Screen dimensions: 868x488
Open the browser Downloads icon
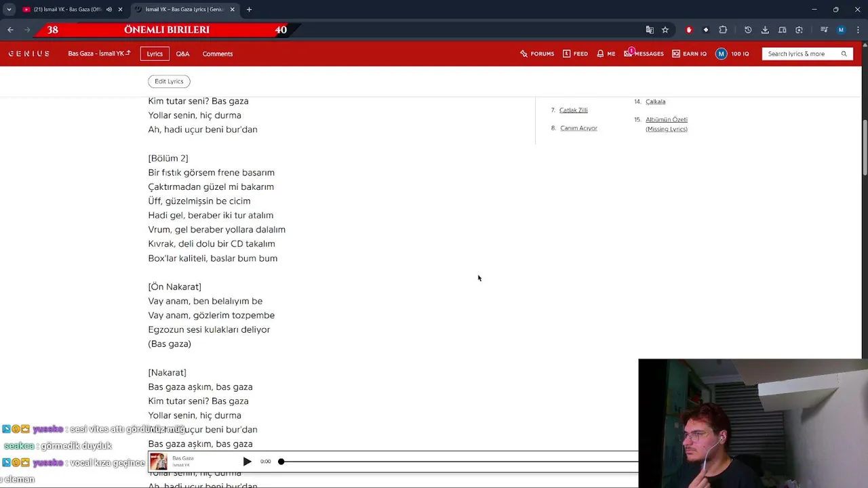point(765,30)
